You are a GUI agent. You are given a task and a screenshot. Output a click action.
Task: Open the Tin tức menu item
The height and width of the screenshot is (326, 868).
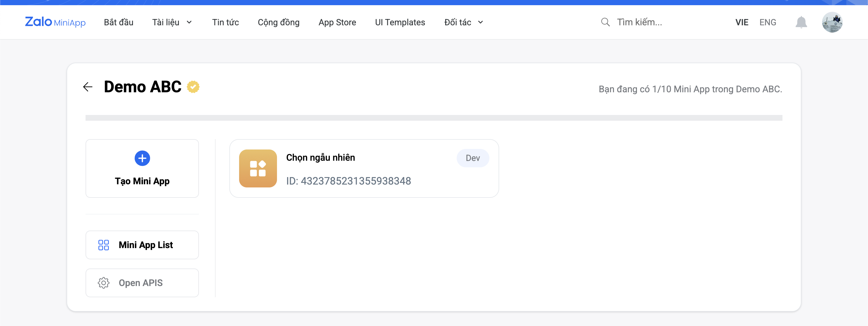tap(225, 22)
